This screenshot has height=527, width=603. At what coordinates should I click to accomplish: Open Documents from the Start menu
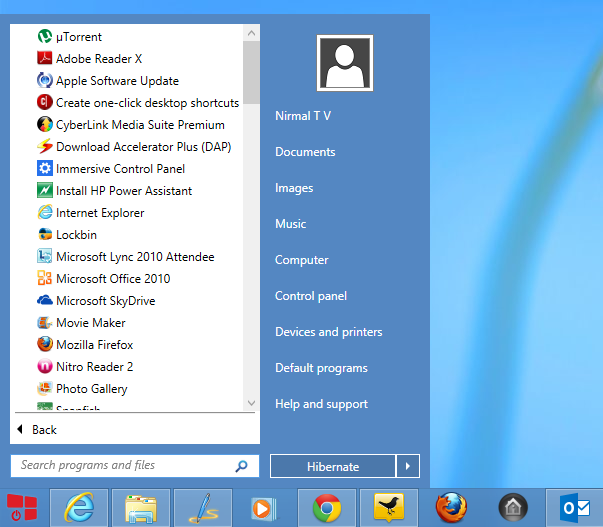[305, 152]
